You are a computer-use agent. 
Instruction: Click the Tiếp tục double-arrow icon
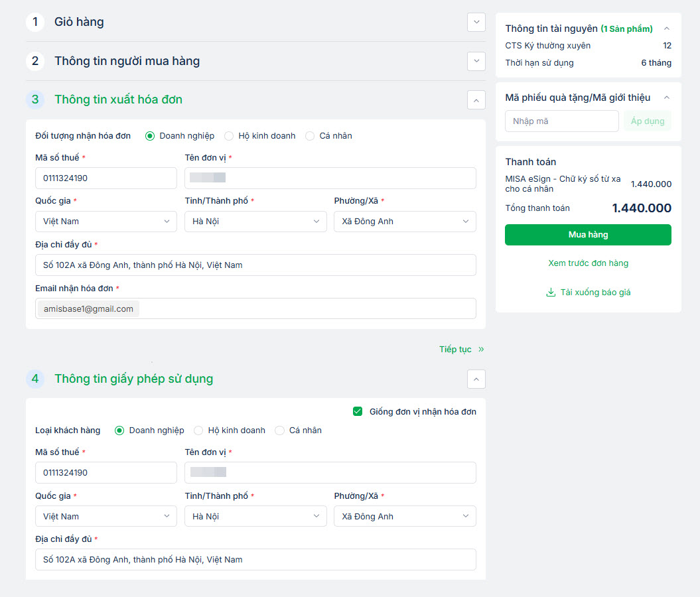(481, 350)
